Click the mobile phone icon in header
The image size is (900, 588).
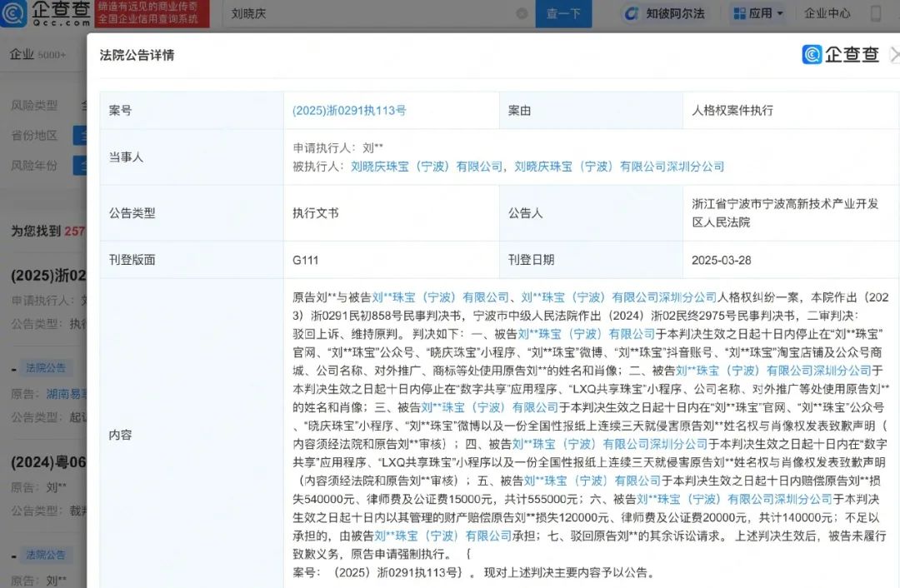tap(876, 13)
